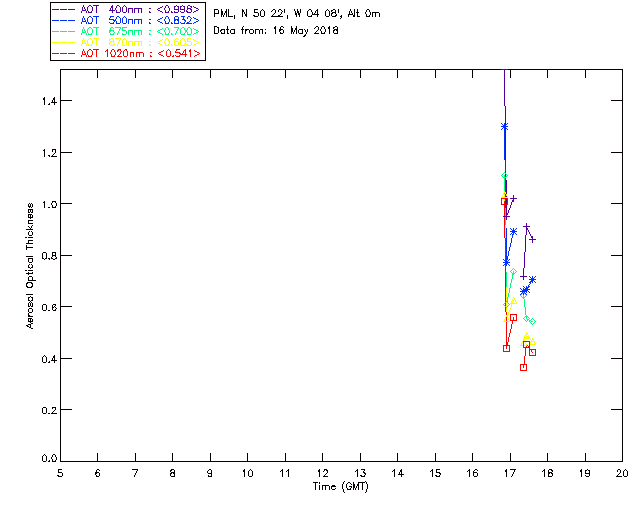This screenshot has width=640, height=512.
Task: Click the x-axis tick label 16
Action: 472,473
